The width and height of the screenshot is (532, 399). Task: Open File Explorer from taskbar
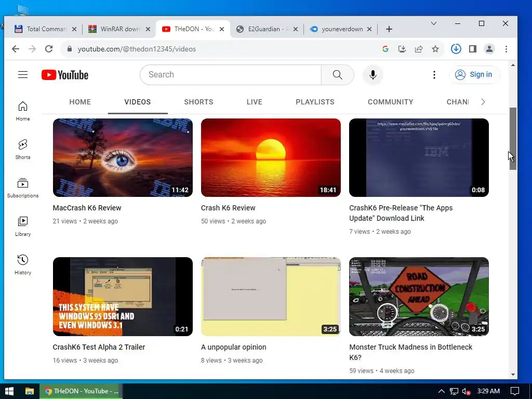click(x=30, y=391)
